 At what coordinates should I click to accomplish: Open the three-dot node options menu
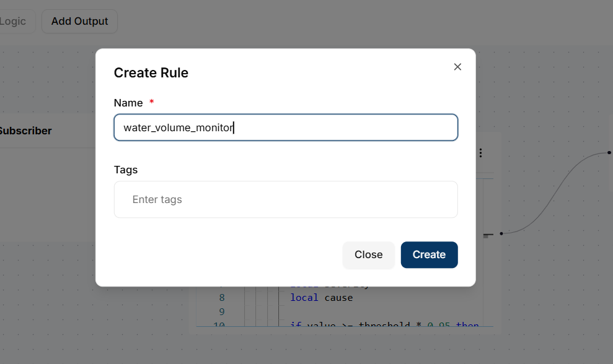(x=480, y=152)
